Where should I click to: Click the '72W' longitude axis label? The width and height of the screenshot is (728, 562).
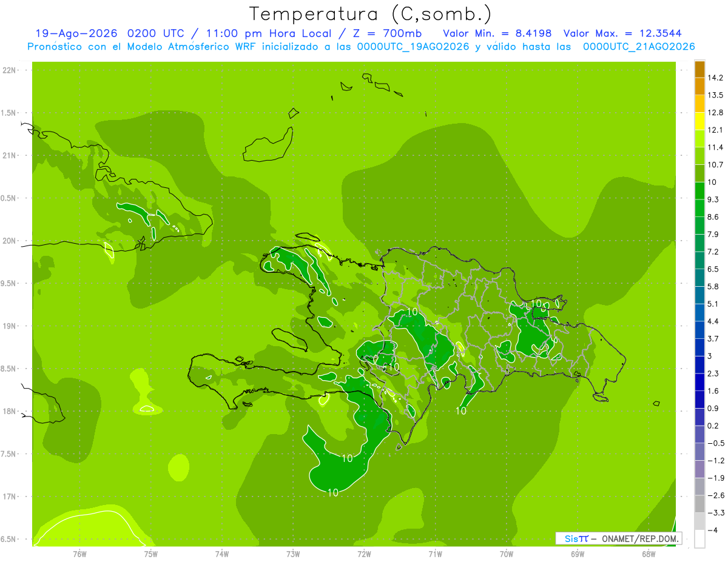coord(364,554)
